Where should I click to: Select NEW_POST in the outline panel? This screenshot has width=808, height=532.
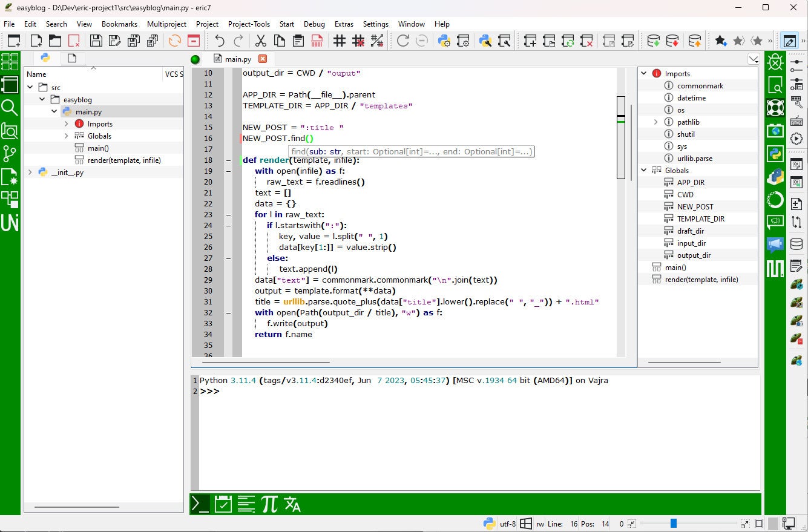tap(695, 206)
